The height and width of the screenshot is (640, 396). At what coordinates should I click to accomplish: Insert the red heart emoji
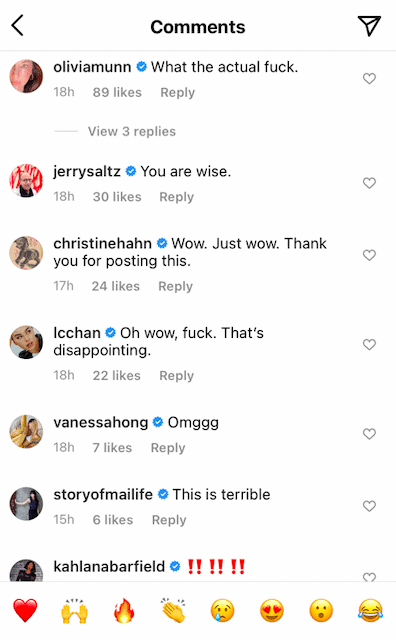25,611
